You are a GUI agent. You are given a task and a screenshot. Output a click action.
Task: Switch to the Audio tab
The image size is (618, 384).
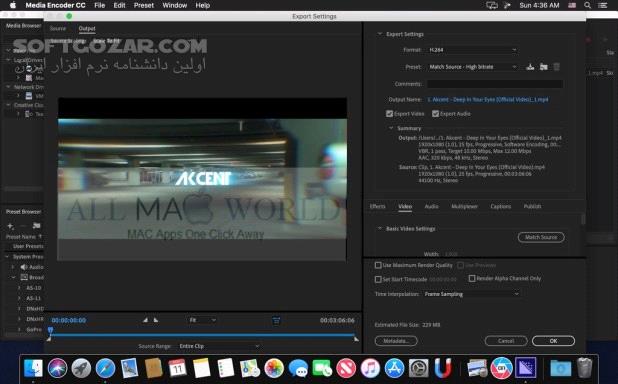[x=431, y=206]
